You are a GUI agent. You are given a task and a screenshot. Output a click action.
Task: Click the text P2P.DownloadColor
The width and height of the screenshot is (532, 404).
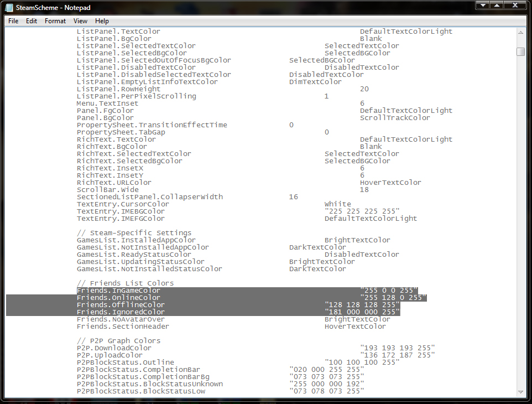114,348
